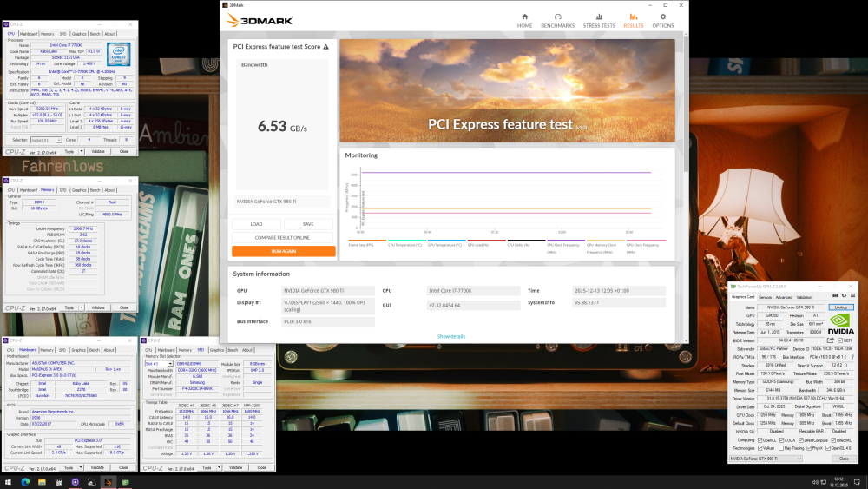Image resolution: width=868 pixels, height=489 pixels.
Task: Enable the Ray Tracing checkbox
Action: click(x=781, y=448)
